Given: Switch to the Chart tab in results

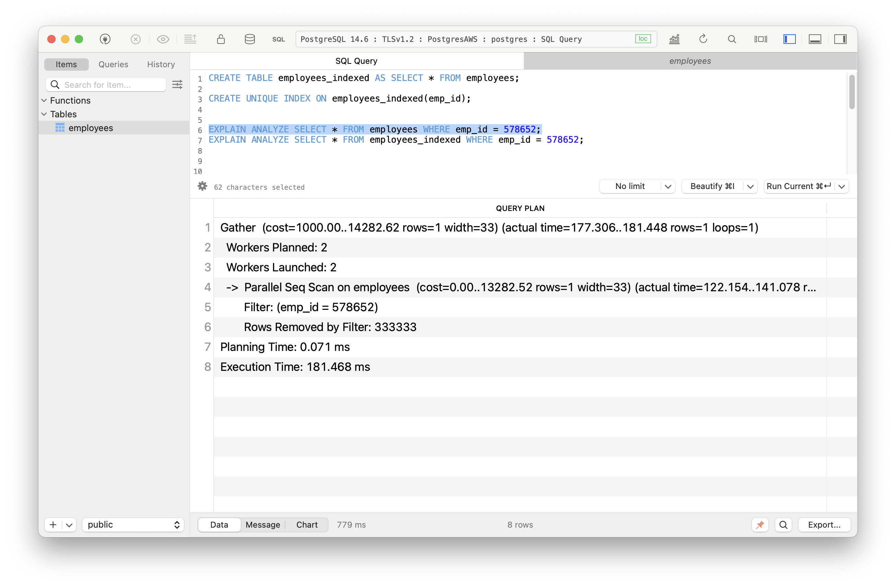Looking at the screenshot, I should pos(307,525).
